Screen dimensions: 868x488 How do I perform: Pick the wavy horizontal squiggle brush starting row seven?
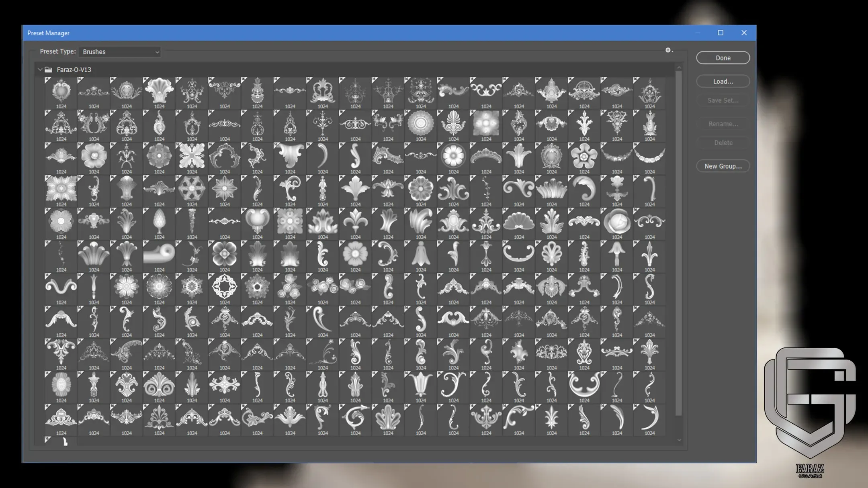point(61,287)
